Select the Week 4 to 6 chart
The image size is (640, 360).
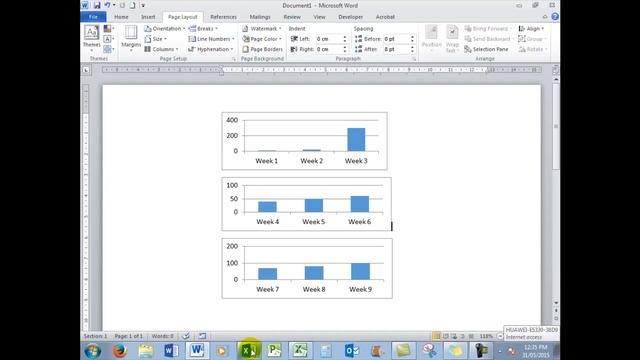[x=307, y=204]
